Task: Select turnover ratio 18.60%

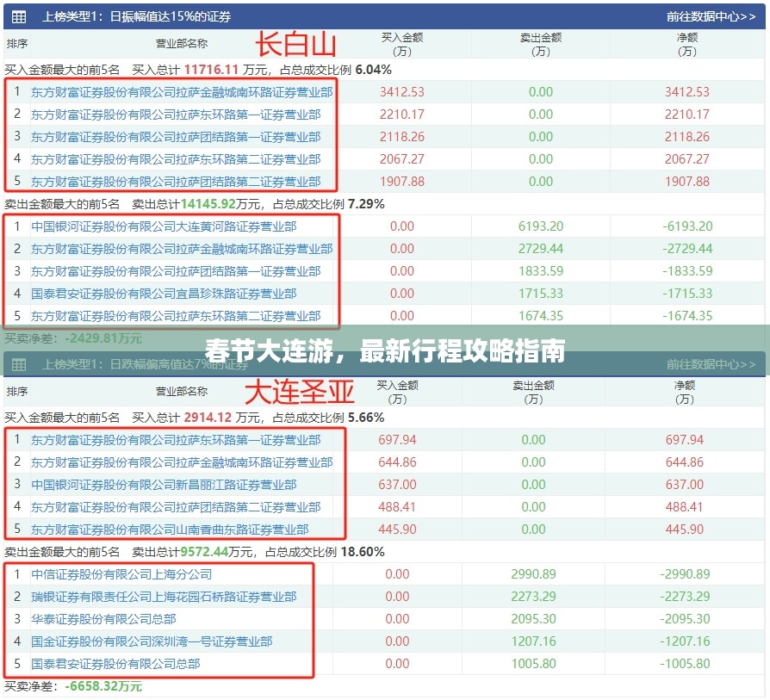Action: 363,552
